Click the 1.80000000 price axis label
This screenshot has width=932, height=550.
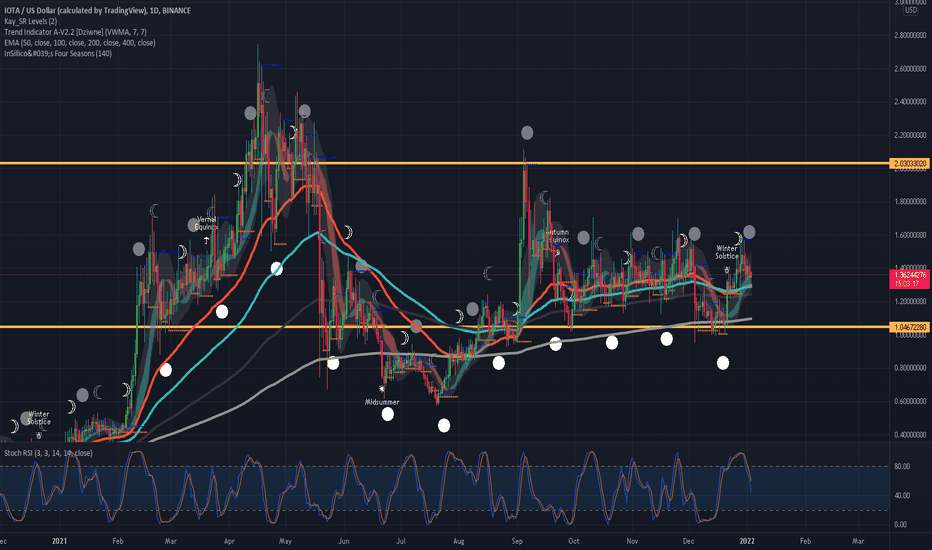click(x=910, y=202)
